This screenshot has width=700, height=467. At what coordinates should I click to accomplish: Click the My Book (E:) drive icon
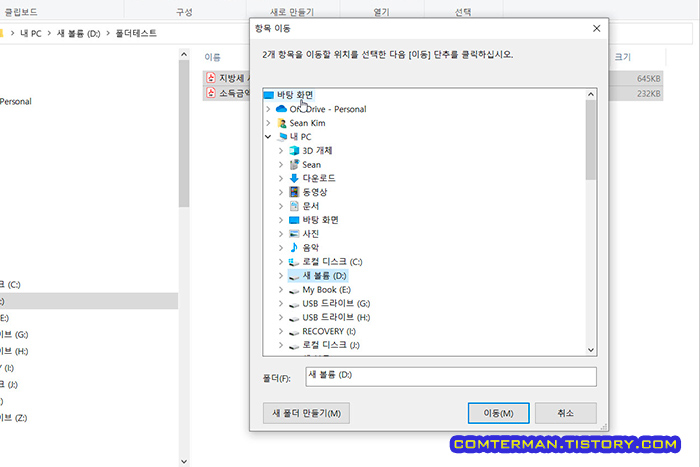[x=294, y=291]
